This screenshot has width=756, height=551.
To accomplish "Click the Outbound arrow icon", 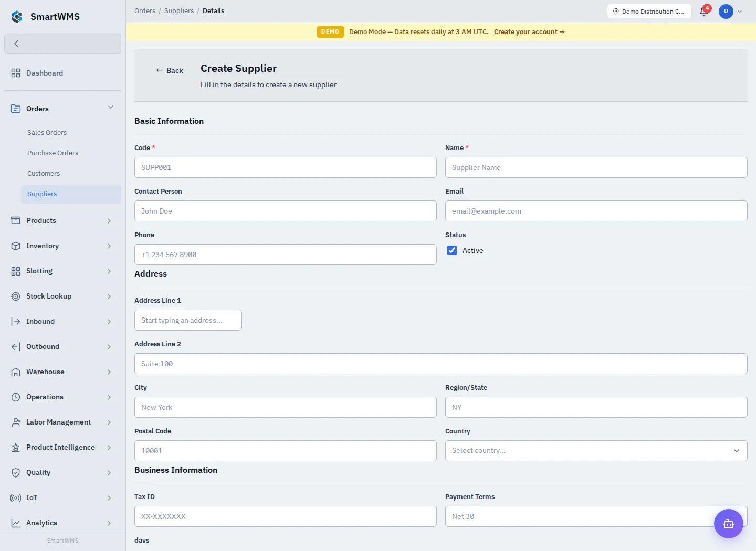I will coord(16,346).
